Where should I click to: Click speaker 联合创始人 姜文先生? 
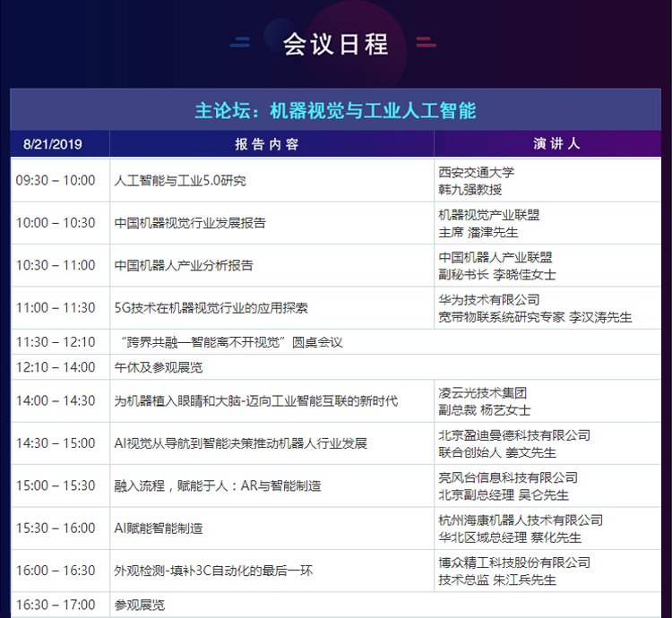click(x=497, y=452)
